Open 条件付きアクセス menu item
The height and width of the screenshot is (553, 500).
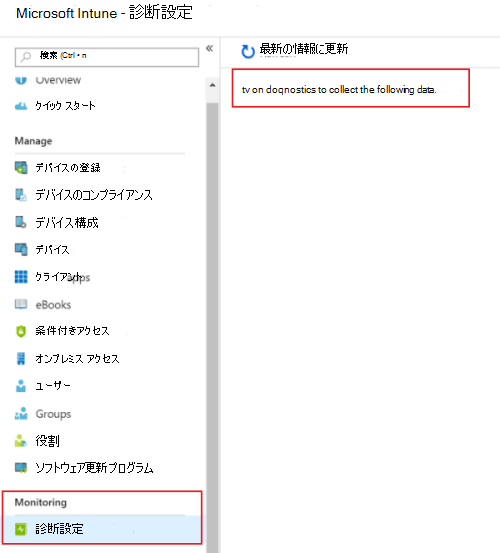click(72, 331)
